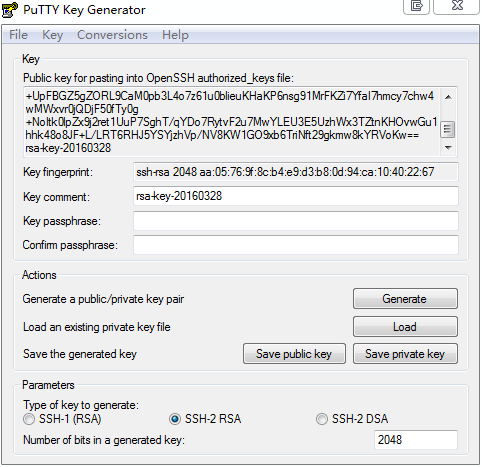Select the SSH-2 DSA key type
The height and width of the screenshot is (467, 482).
[322, 419]
